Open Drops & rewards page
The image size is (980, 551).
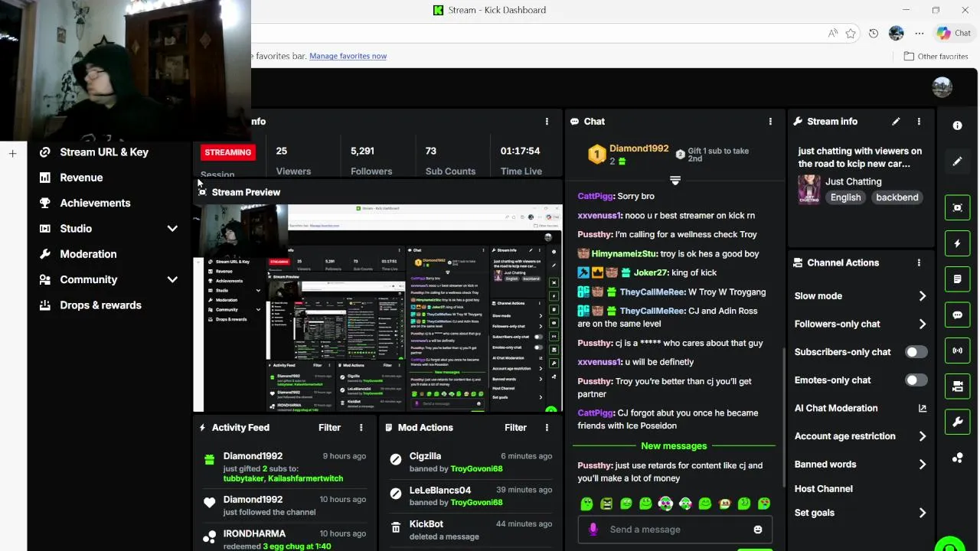tap(100, 305)
